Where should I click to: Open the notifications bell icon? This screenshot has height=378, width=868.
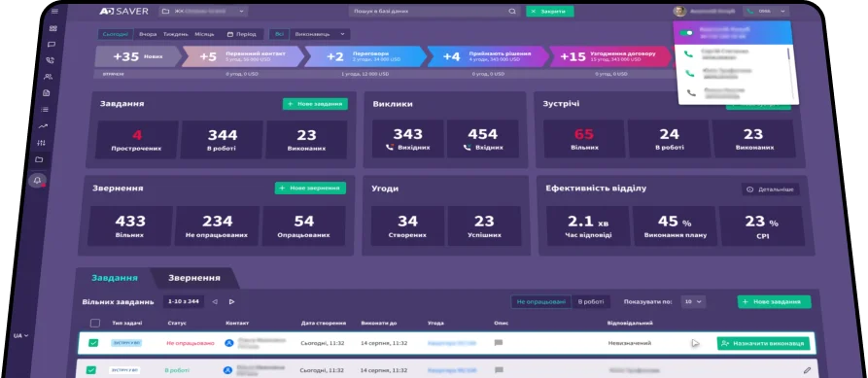point(38,181)
